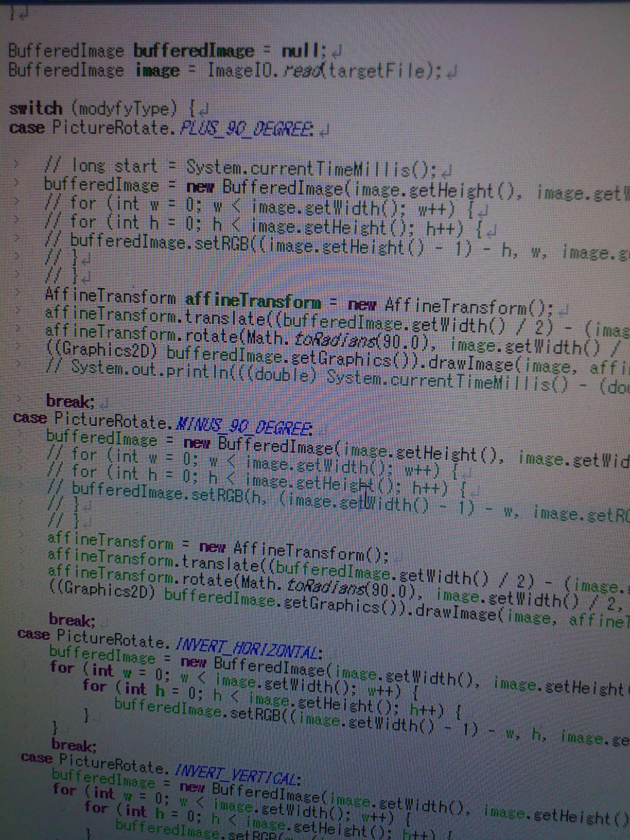Click the bold image variable assigned from ImageIO

157,71
